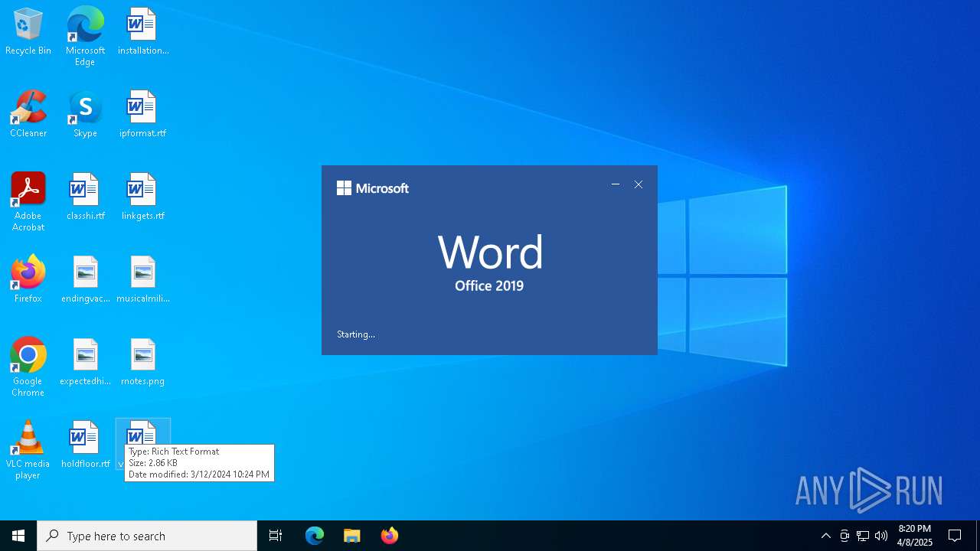Select the ipformat.rtf file icon
This screenshot has width=980, height=551.
(x=142, y=115)
